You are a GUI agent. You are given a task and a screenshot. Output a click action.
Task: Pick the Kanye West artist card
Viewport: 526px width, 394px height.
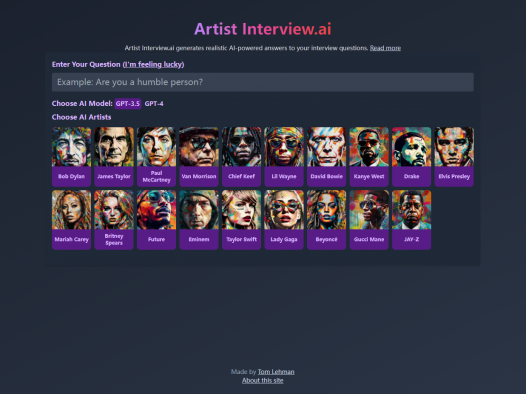tap(369, 157)
